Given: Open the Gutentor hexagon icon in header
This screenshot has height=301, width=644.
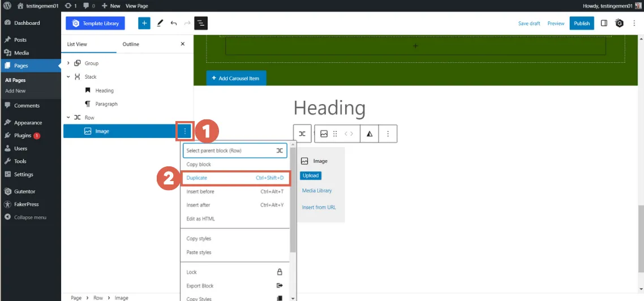Looking at the screenshot, I should click(x=619, y=23).
